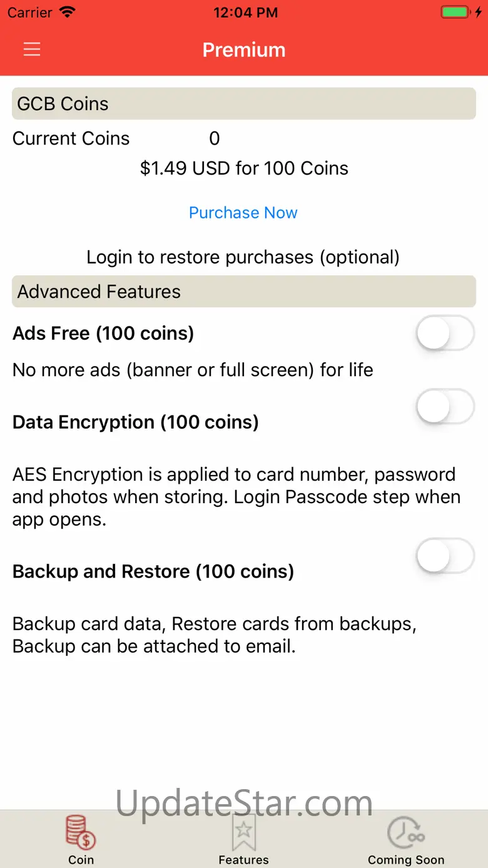Open the Features tab label

pos(243,859)
